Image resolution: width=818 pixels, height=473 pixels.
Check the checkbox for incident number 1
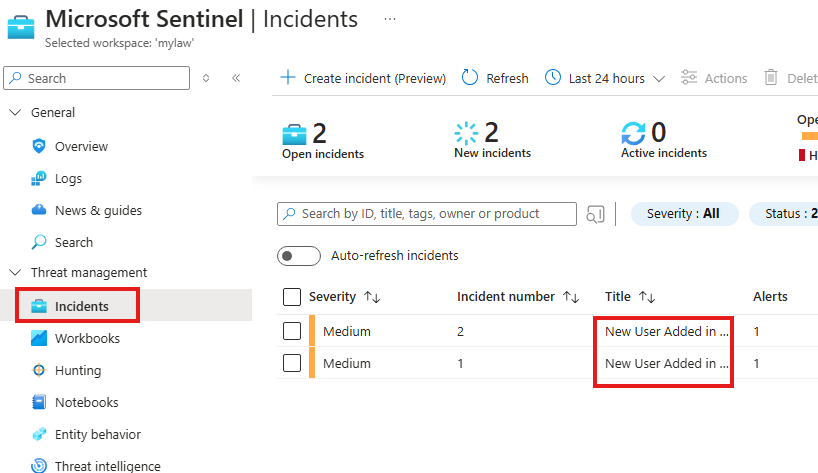[292, 363]
